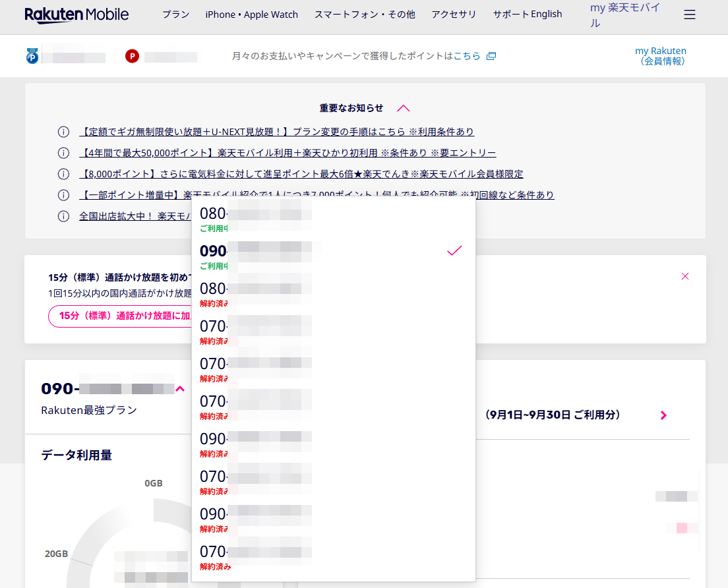Collapse the 重要なお知らせ section
The height and width of the screenshot is (588, 728).
404,108
